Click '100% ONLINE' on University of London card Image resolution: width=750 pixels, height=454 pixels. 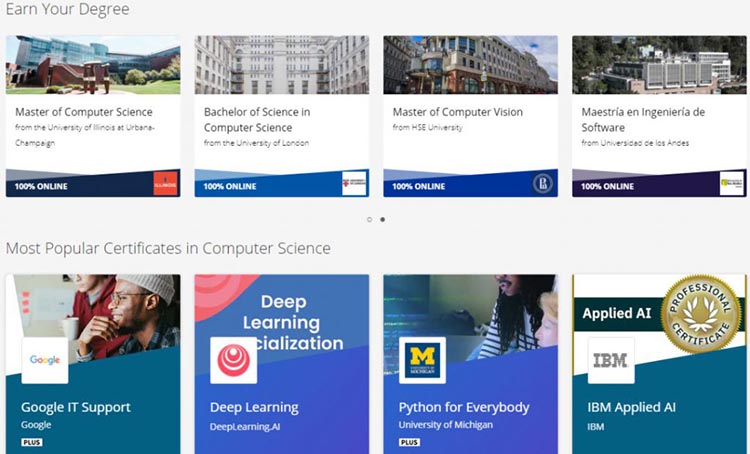(x=230, y=187)
